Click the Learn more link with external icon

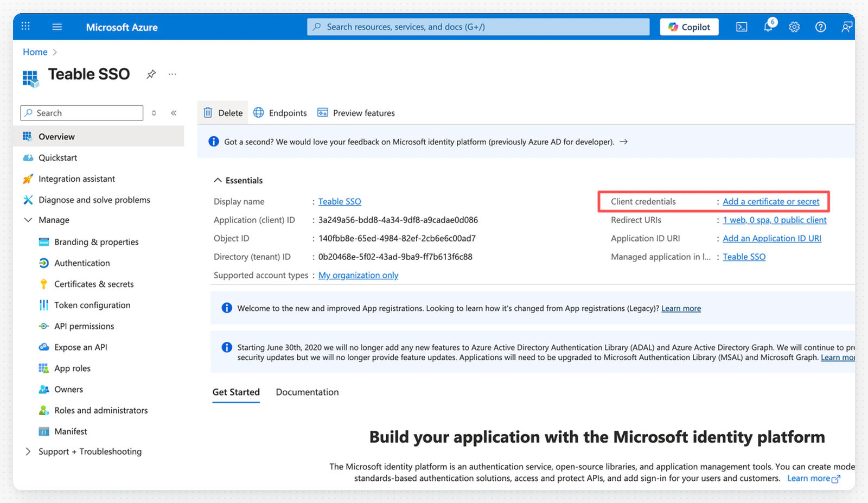tap(813, 478)
